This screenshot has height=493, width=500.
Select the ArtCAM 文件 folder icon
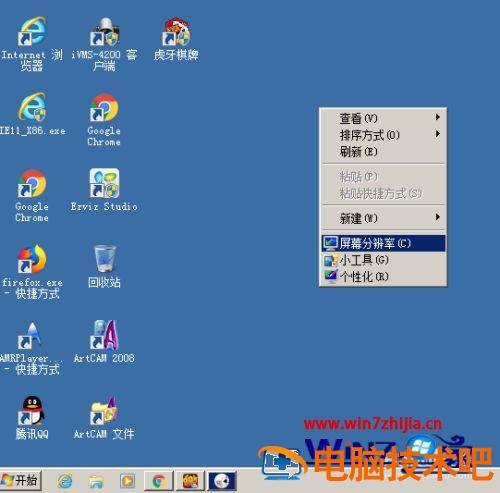(x=104, y=411)
